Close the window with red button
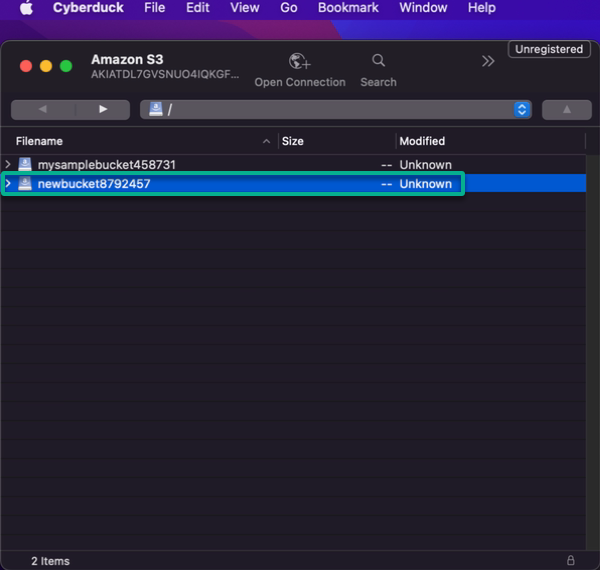Screen dimensions: 600x570 click(26, 66)
